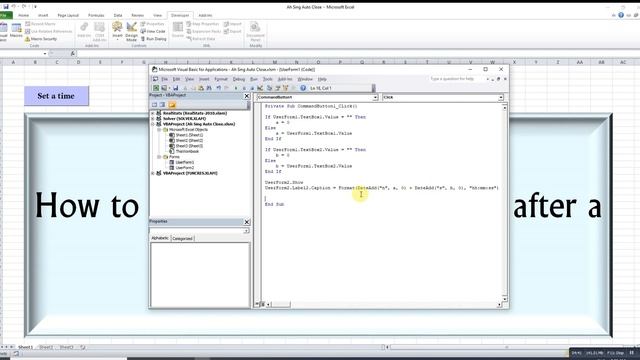This screenshot has width=640, height=360.
Task: Click View Microsoft Excel icon in VBA toolbar
Action: (156, 88)
